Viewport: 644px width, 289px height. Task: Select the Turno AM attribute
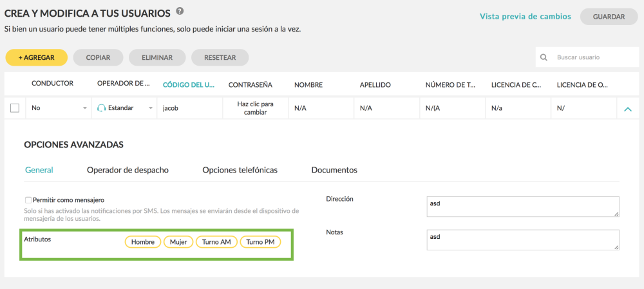click(x=216, y=242)
